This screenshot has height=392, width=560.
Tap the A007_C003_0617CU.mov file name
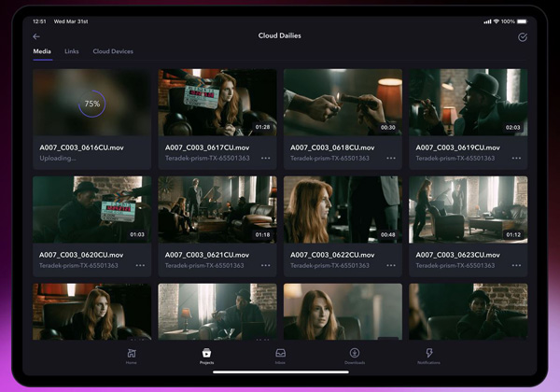tap(207, 147)
